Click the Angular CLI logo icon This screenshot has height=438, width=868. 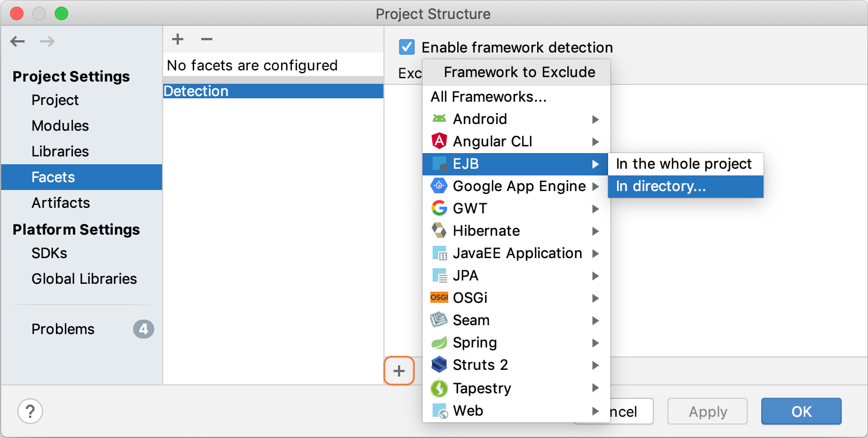439,141
